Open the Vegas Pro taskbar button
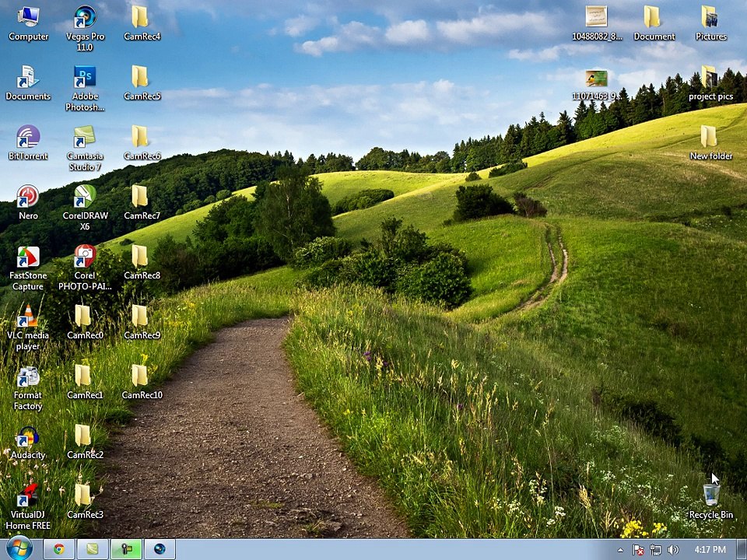Viewport: 747px width, 560px height. click(160, 550)
